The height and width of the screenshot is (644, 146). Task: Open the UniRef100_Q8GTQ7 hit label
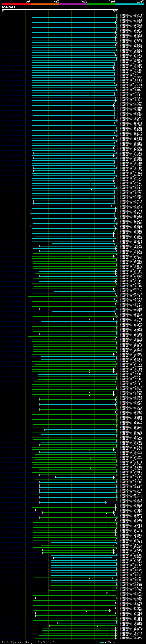tap(131, 557)
